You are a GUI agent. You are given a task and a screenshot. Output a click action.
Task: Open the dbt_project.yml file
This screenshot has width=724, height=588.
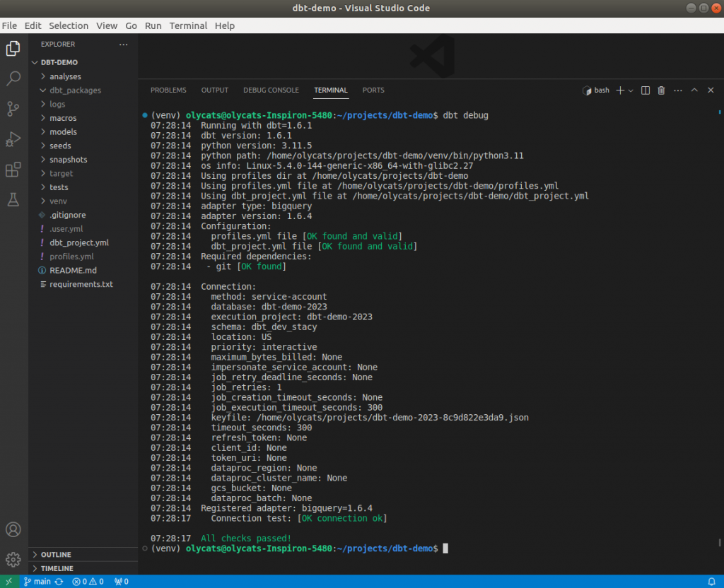83,243
